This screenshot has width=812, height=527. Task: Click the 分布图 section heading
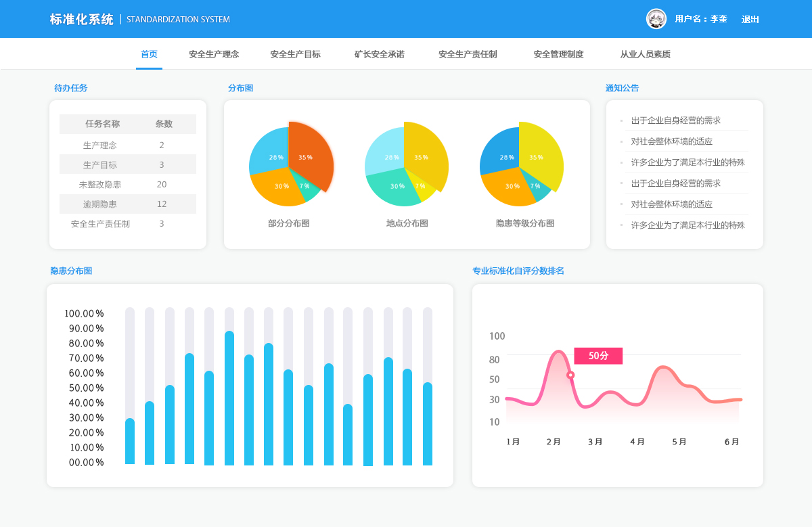(240, 88)
